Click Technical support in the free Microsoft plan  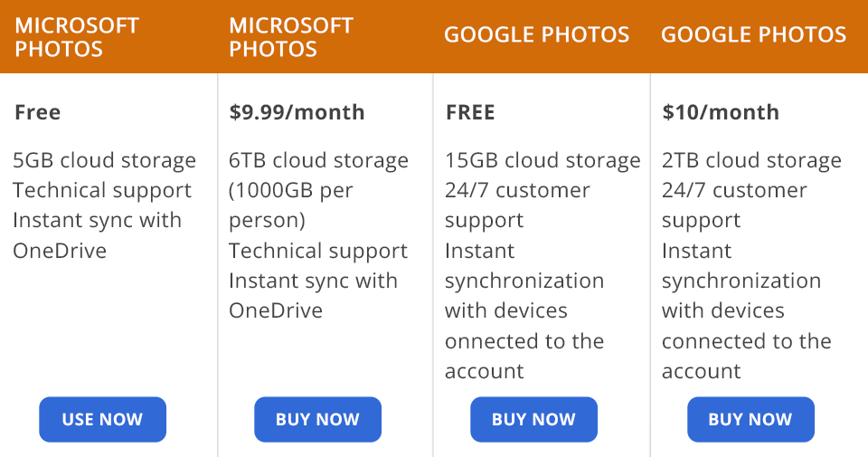tap(102, 190)
